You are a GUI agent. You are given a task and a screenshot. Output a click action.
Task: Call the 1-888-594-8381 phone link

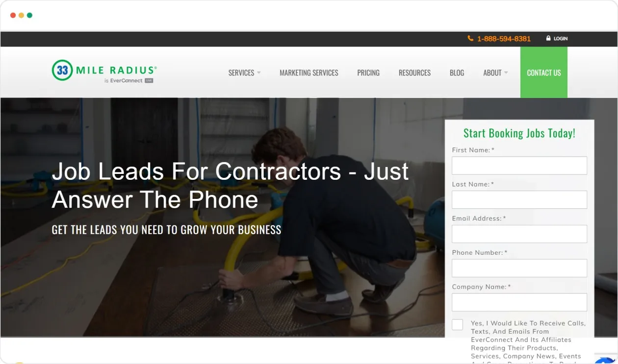(504, 39)
